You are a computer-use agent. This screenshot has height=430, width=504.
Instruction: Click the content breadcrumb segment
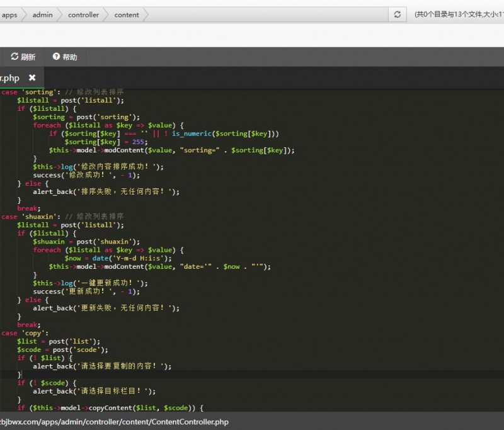pyautogui.click(x=127, y=14)
